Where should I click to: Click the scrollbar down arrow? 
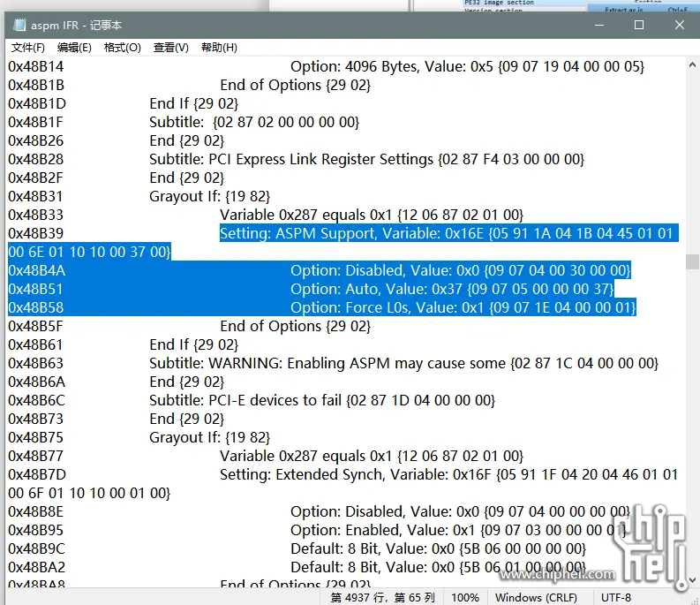tap(692, 580)
